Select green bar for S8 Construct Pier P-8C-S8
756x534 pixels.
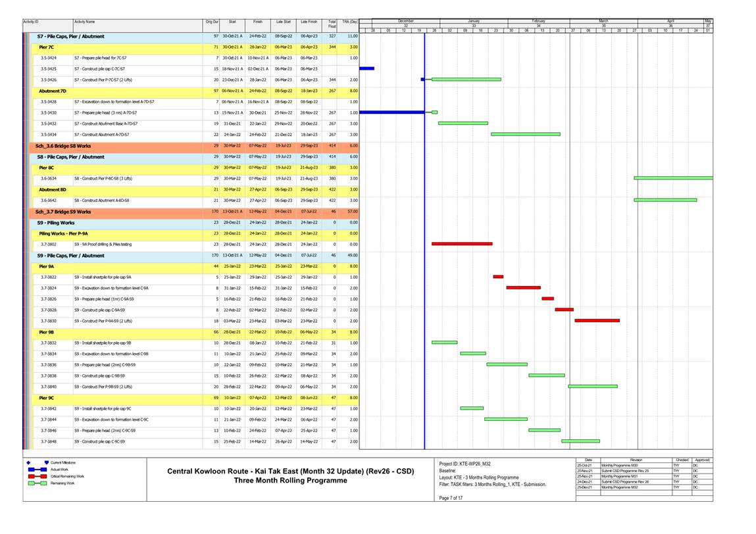point(672,178)
